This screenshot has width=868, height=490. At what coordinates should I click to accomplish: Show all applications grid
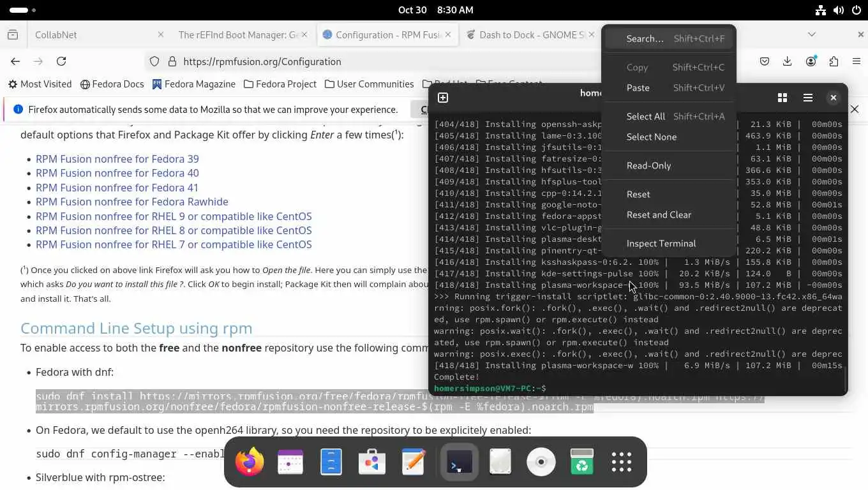pyautogui.click(x=622, y=462)
